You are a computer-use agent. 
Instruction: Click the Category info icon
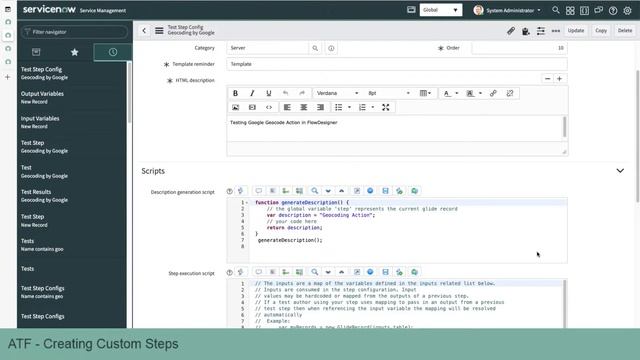(x=331, y=48)
